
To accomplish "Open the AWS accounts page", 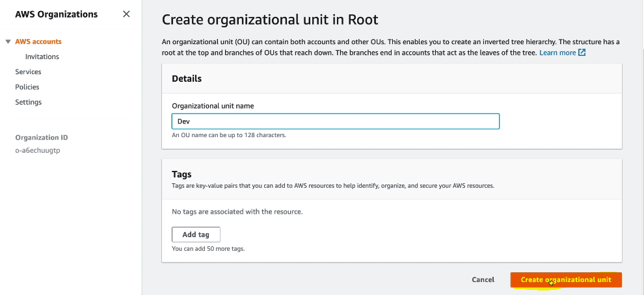I will coord(38,42).
